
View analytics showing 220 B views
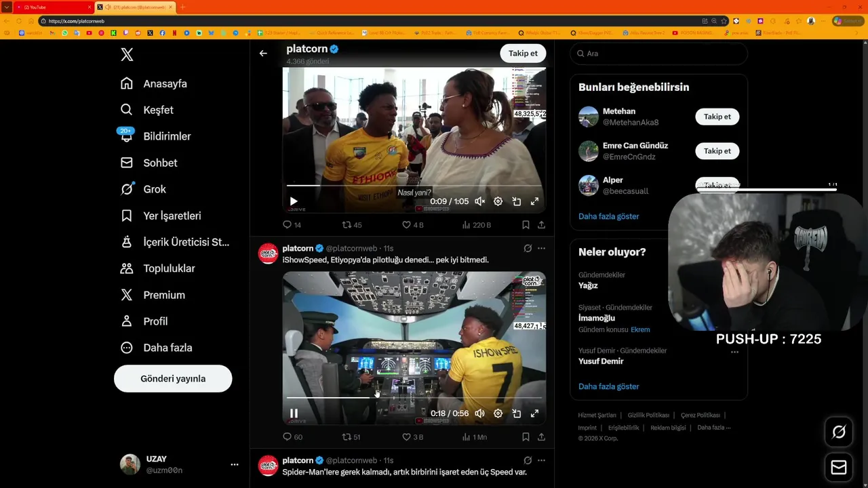[476, 225]
